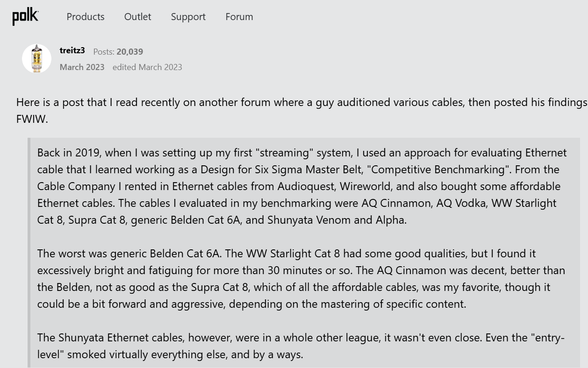Click the "edited March 2023" label
The height and width of the screenshot is (368, 588).
point(147,67)
